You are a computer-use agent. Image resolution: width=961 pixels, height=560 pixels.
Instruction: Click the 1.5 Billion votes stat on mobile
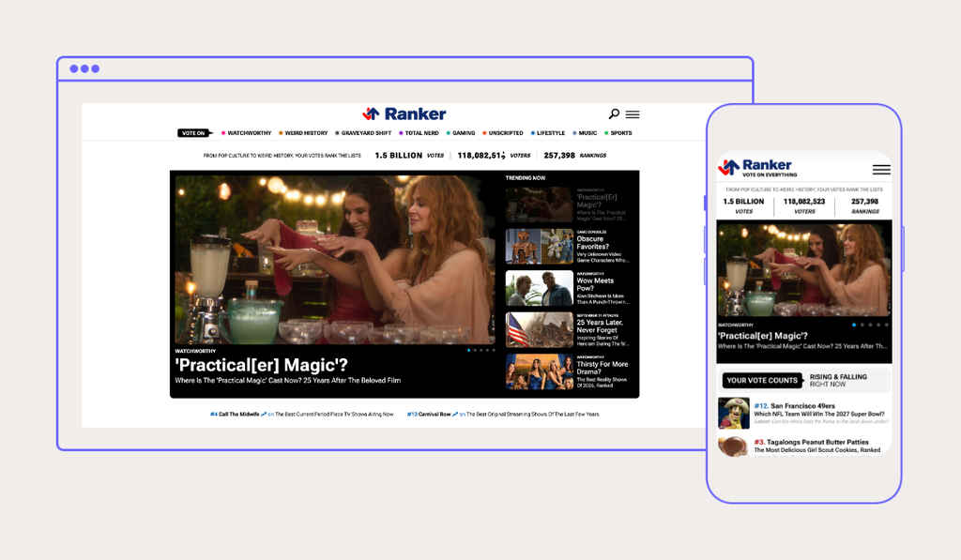(743, 205)
